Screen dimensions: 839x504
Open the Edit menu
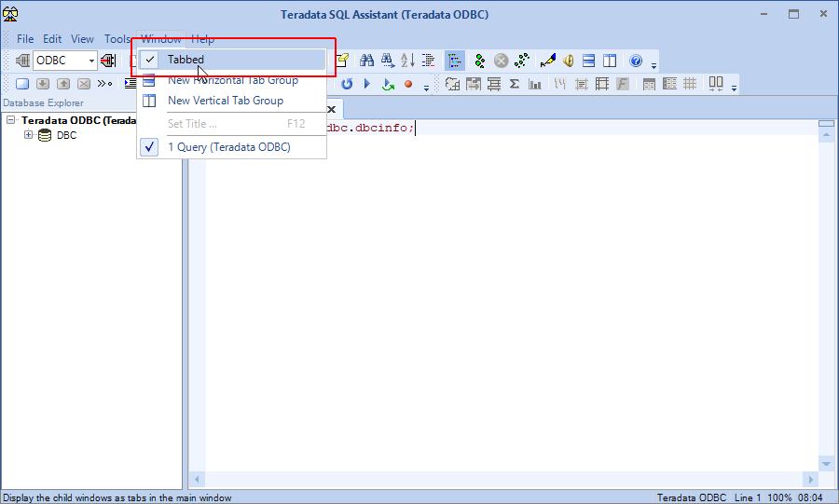(52, 39)
